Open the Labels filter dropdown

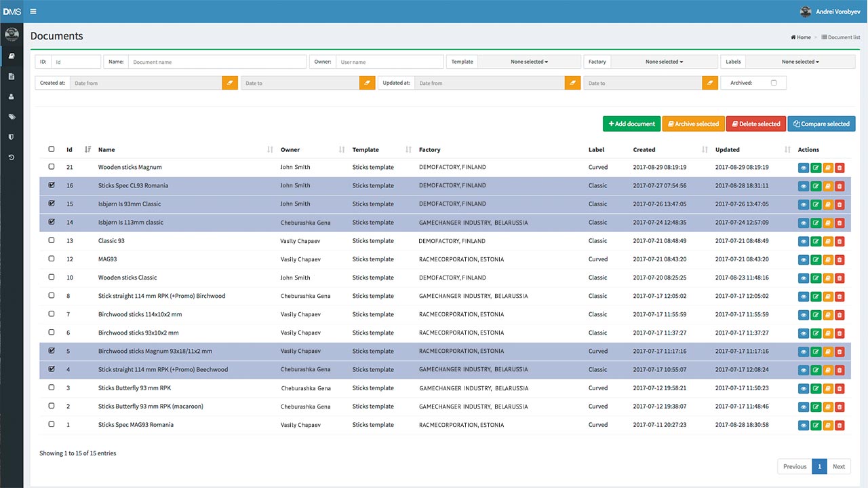[800, 62]
